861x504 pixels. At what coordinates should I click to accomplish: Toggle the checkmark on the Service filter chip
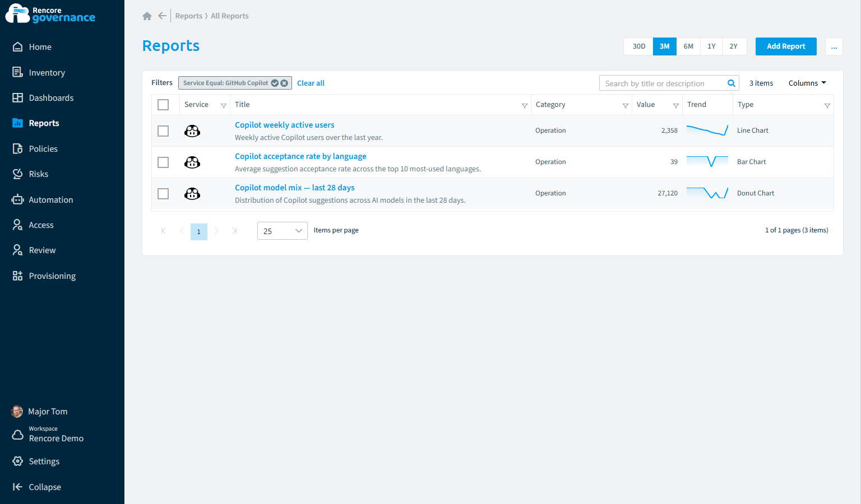(x=275, y=83)
